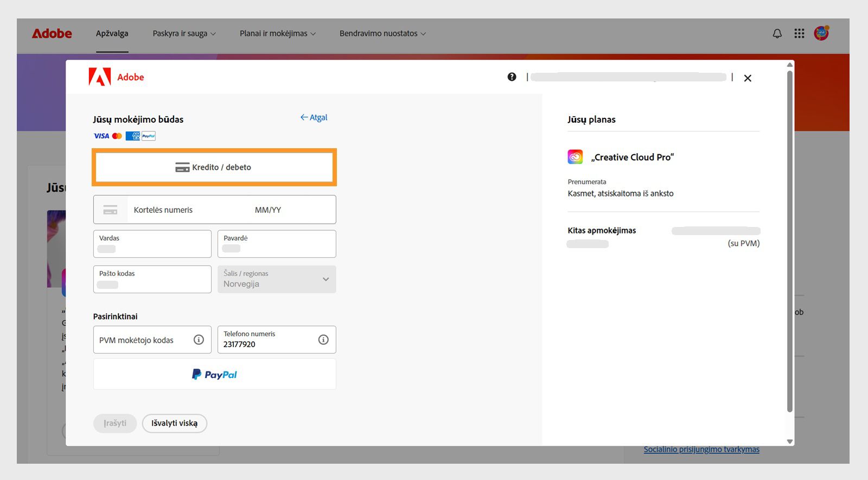Click the Visa card logo

point(101,136)
